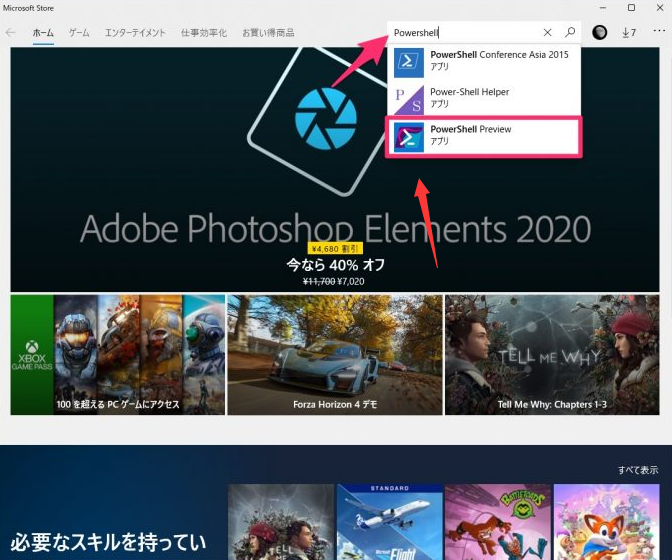Open Xbox Game Pass PC games tile
Screen dimensions: 672x560
coord(117,355)
